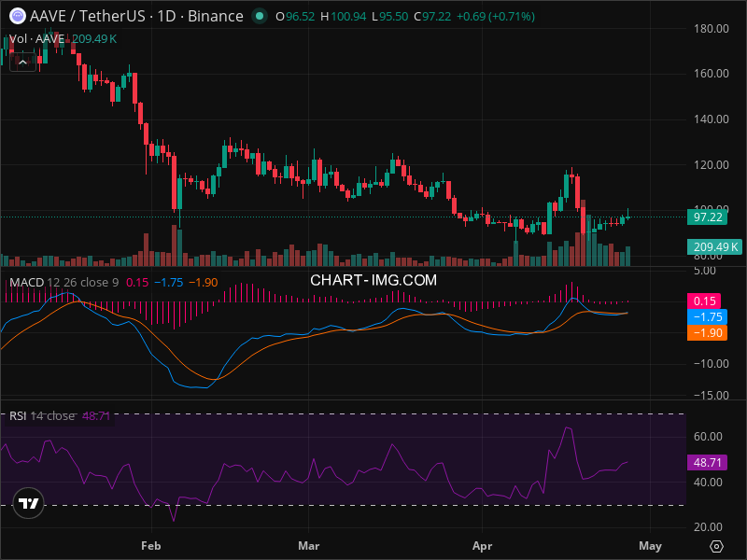
Task: Select the MACD 12 26 close 9 legend
Action: [63, 283]
